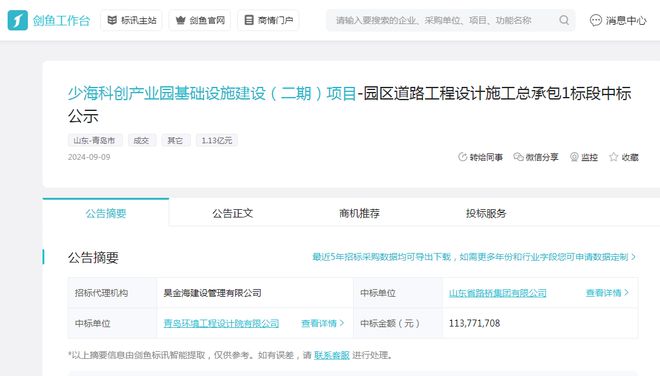Screen dimensions: 660x376
Task: Open 青岛环境工程设计院有限公司 link
Action: tap(221, 323)
